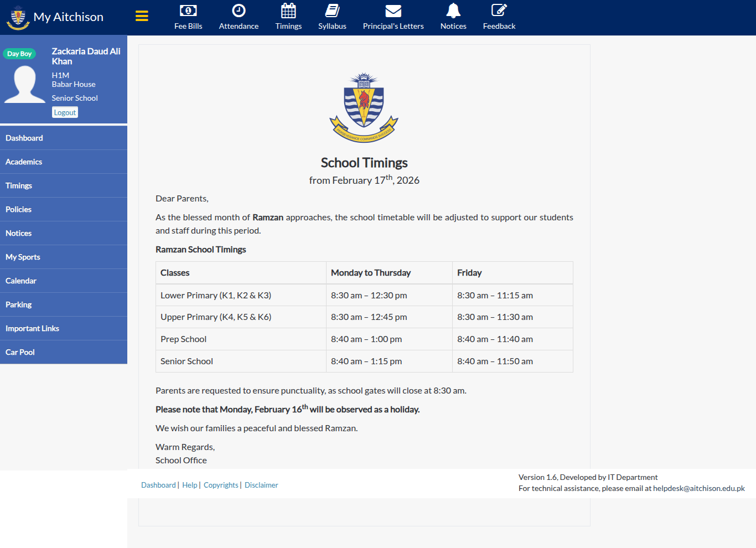Toggle the yellow hamburger menu

(142, 16)
